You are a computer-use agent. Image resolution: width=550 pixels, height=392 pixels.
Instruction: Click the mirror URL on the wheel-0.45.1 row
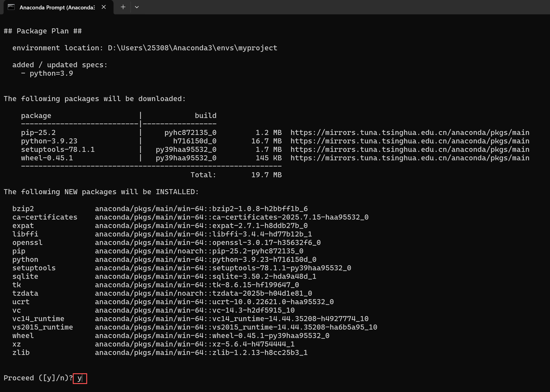click(410, 158)
